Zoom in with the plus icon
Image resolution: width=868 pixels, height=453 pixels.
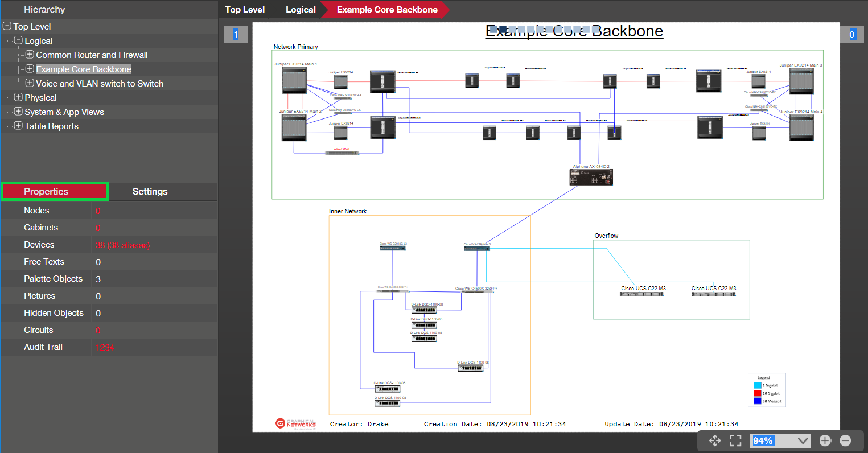[x=825, y=440]
